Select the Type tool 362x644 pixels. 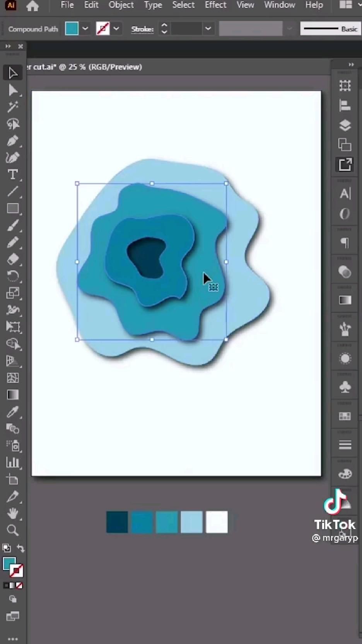point(13,175)
